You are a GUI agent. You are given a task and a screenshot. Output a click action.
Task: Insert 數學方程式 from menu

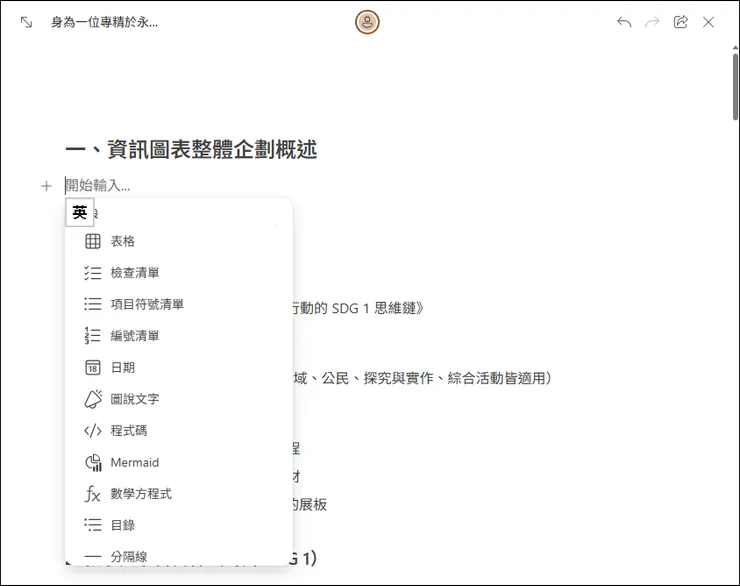pos(179,494)
